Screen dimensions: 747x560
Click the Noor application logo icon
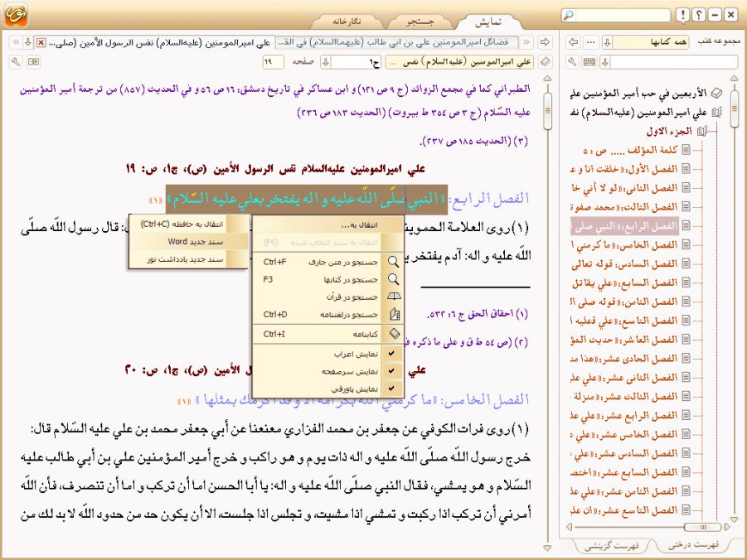[16, 15]
